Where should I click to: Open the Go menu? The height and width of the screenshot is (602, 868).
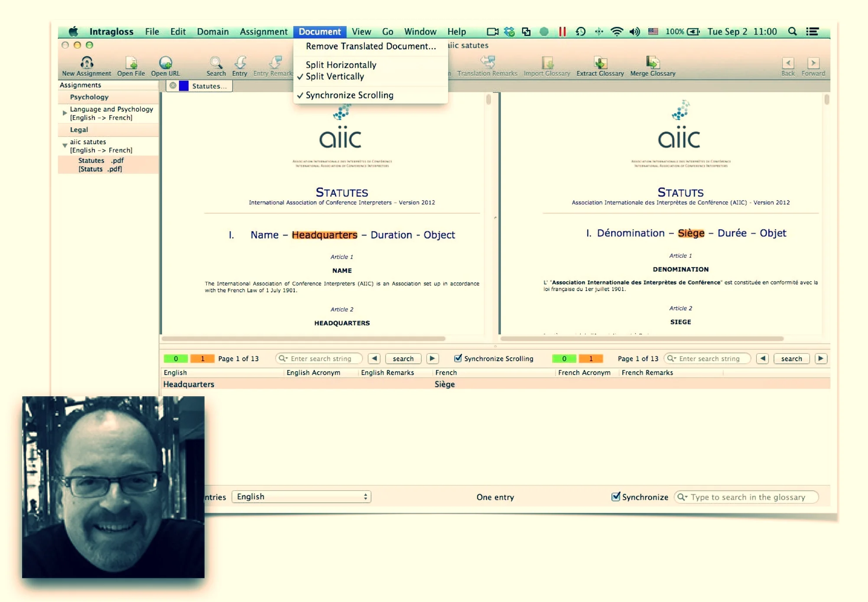point(387,32)
